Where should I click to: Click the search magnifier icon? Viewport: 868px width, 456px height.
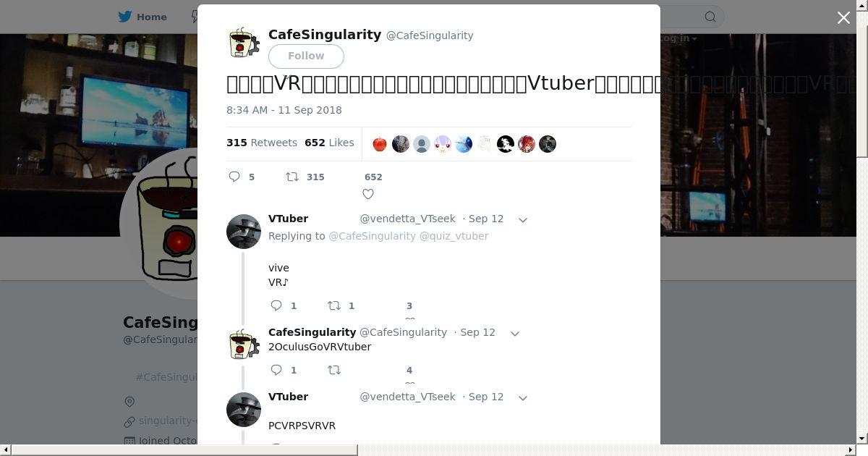click(710, 17)
